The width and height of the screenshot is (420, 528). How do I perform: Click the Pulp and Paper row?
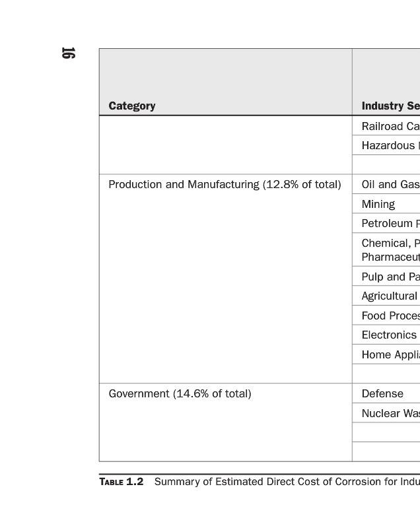click(x=390, y=277)
